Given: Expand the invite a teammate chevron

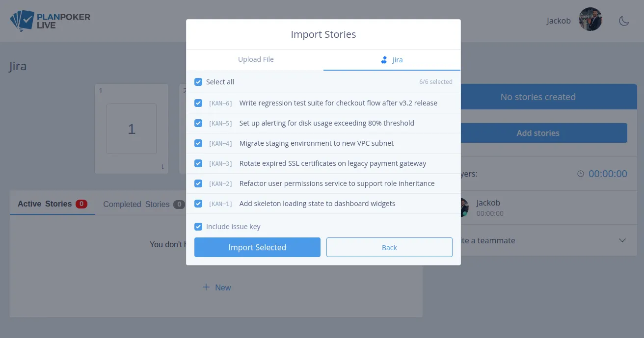Looking at the screenshot, I should (x=622, y=240).
